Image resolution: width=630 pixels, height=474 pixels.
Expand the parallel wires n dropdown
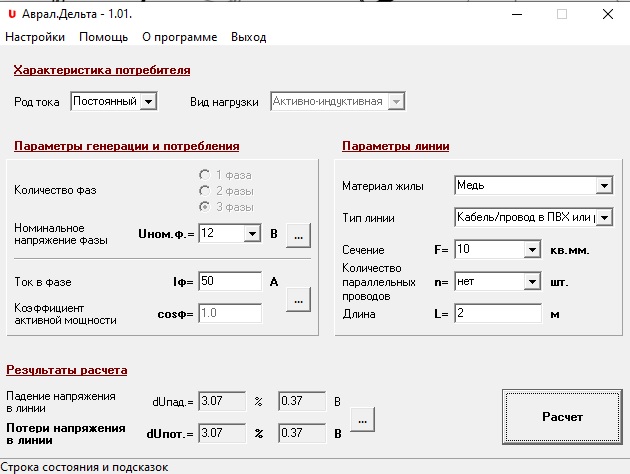532,282
